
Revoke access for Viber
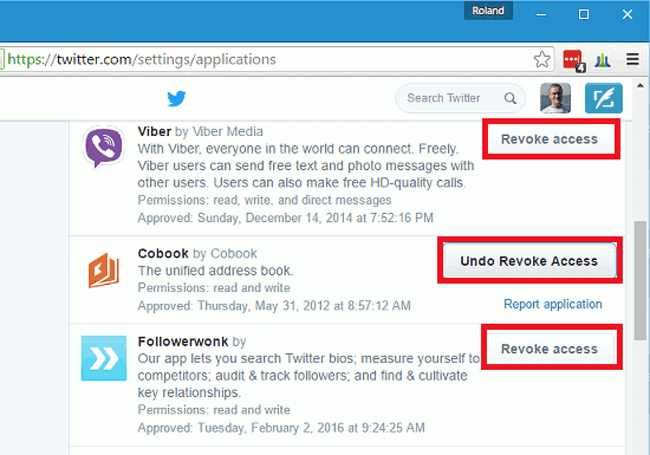[x=549, y=139]
